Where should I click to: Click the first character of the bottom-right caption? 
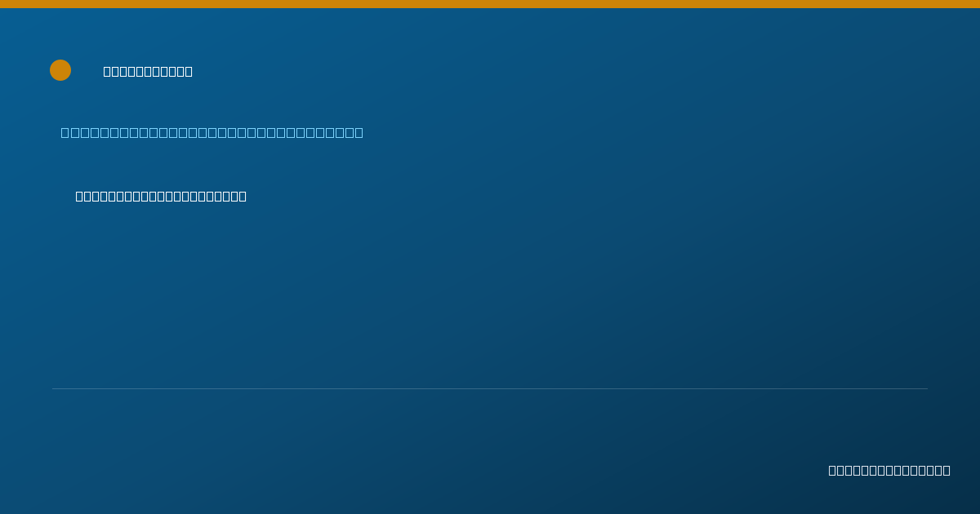tap(833, 470)
